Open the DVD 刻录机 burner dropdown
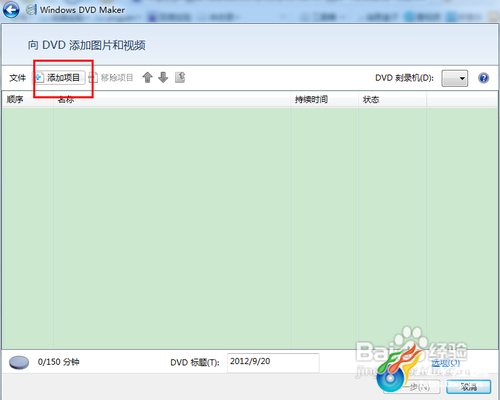This screenshot has width=500, height=400. tap(455, 78)
